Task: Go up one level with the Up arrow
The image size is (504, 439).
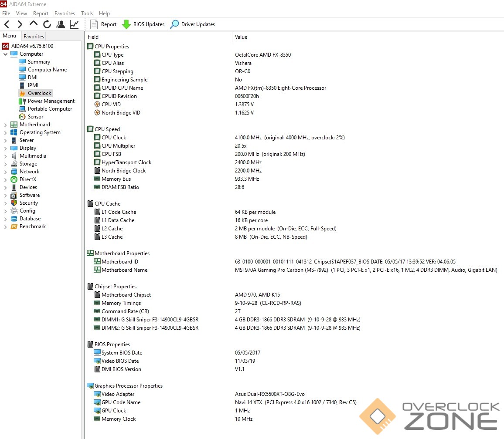Action: (x=34, y=24)
